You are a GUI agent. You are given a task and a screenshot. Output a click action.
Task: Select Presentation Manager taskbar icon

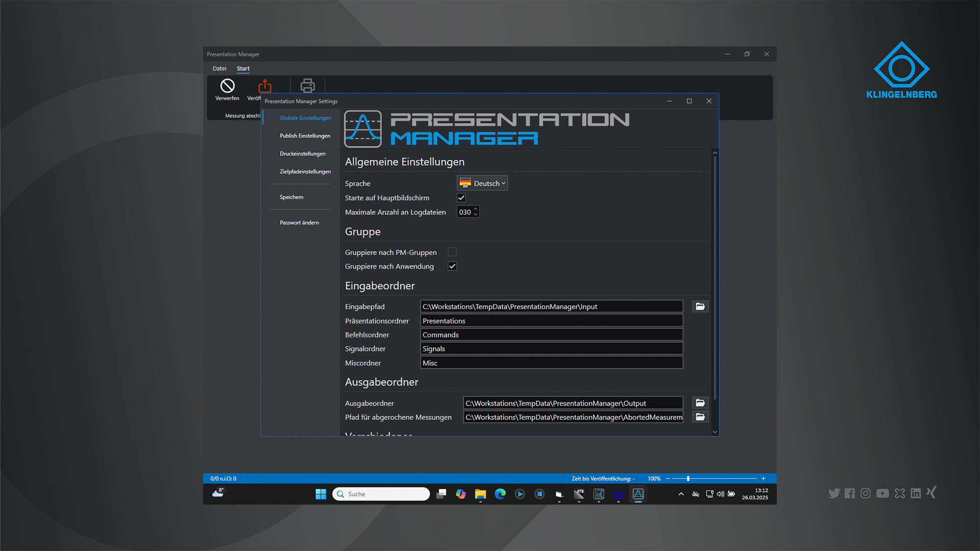pos(638,494)
